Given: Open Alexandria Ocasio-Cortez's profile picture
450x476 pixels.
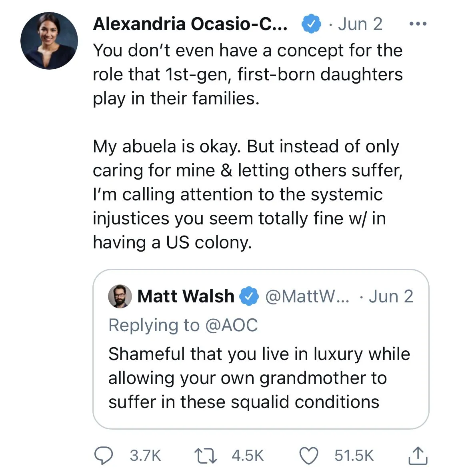Looking at the screenshot, I should tap(49, 41).
